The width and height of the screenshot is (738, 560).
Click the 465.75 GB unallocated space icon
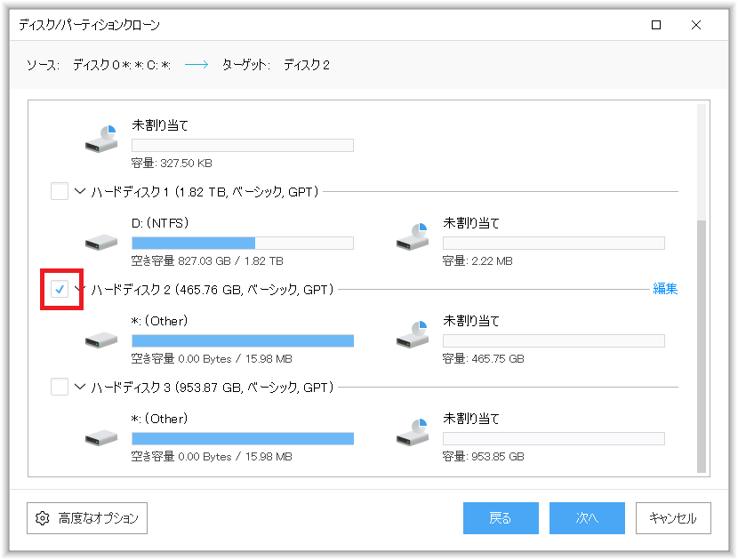(x=413, y=334)
